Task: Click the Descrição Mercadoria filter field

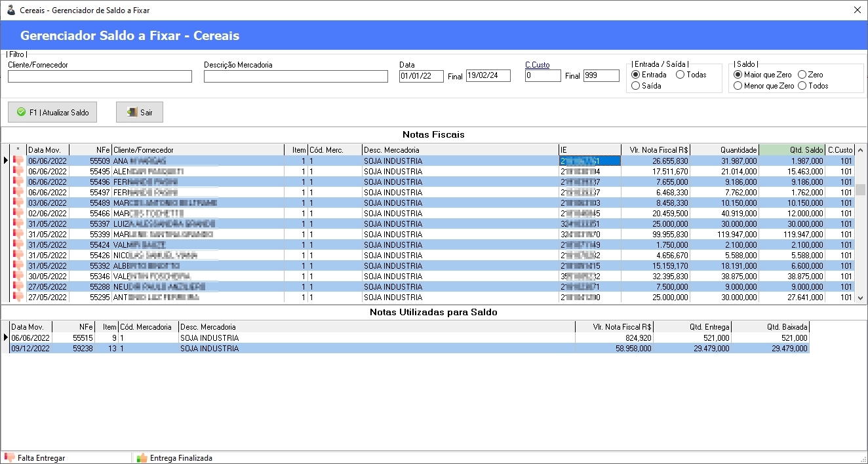Action: tap(296, 76)
